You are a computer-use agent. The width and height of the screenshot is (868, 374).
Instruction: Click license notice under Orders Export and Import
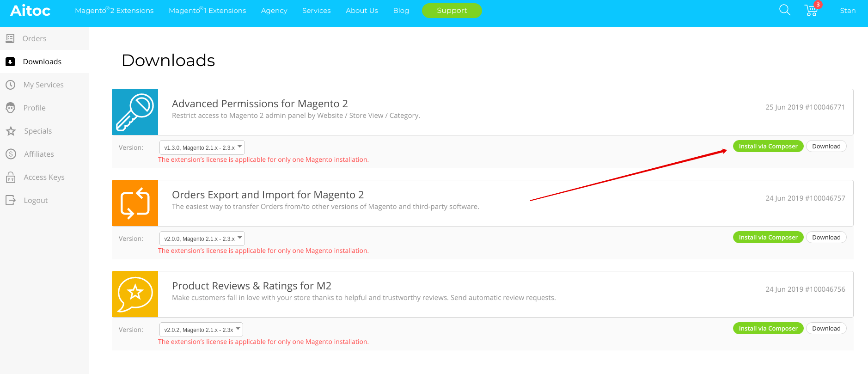coord(263,251)
